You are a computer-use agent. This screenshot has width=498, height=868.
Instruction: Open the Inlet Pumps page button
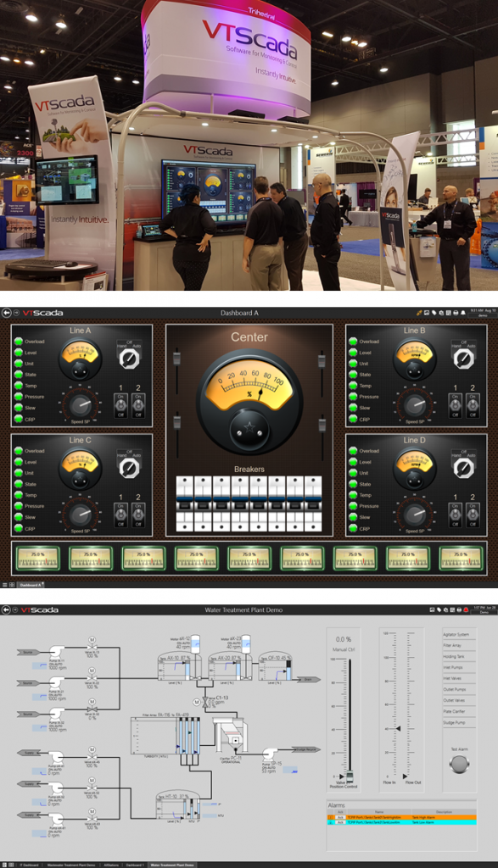tap(459, 668)
